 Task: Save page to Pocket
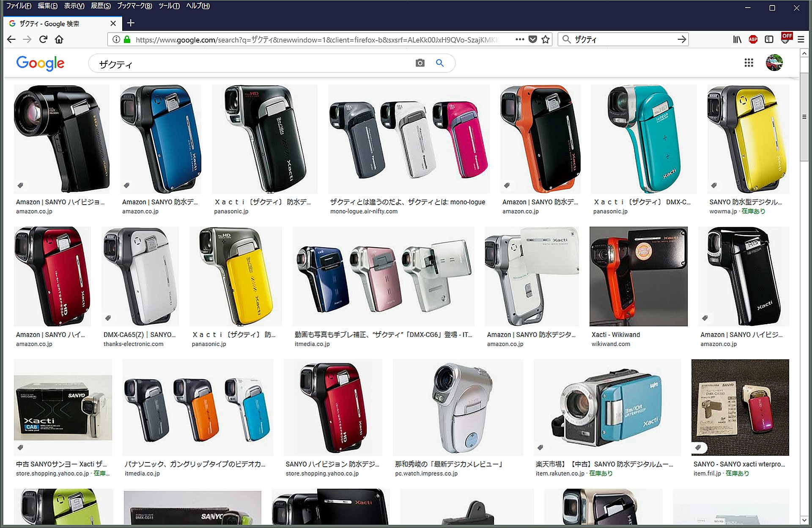point(533,39)
